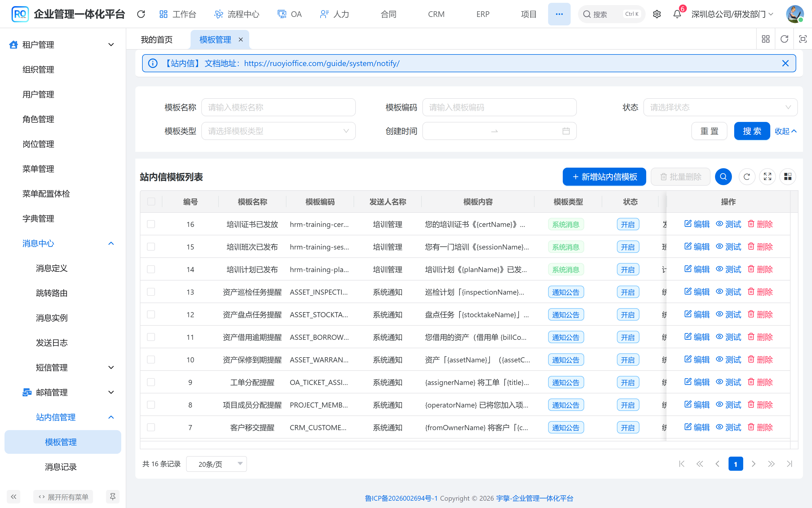Edit the 培训证书已发放 template
Image resolution: width=812 pixels, height=508 pixels.
[x=697, y=224]
